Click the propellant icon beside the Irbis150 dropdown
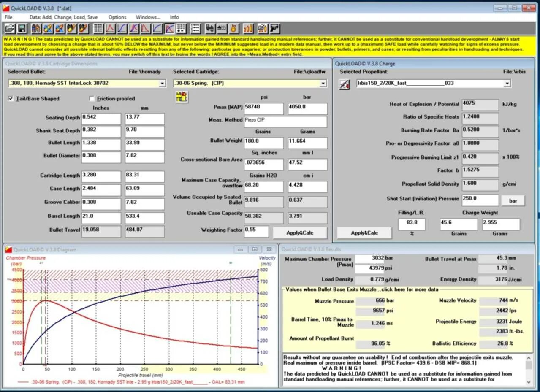 pyautogui.click(x=345, y=84)
